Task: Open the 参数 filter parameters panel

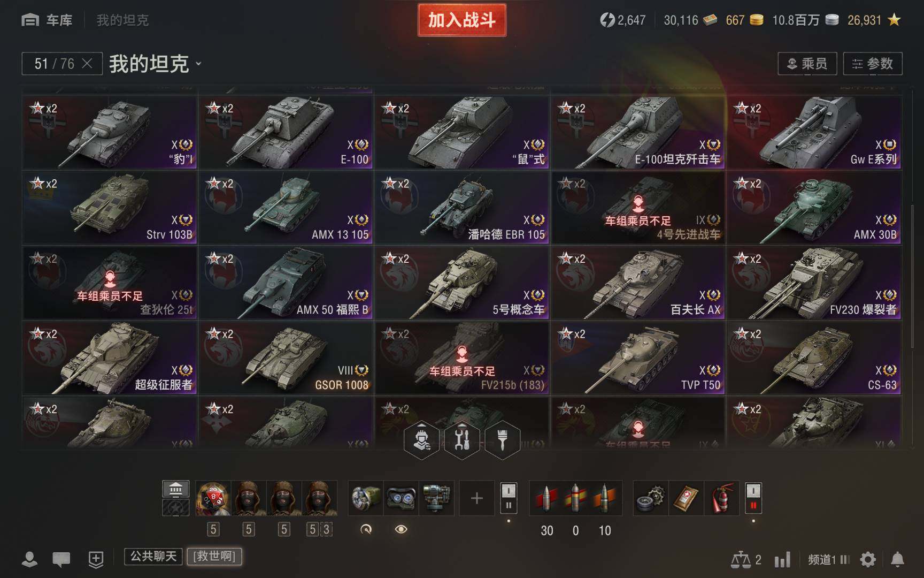Action: pos(873,64)
